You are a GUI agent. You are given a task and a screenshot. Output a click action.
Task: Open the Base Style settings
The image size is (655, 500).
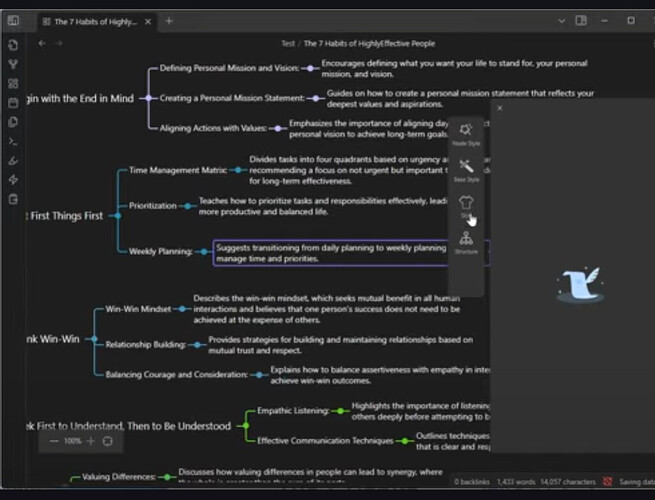466,167
